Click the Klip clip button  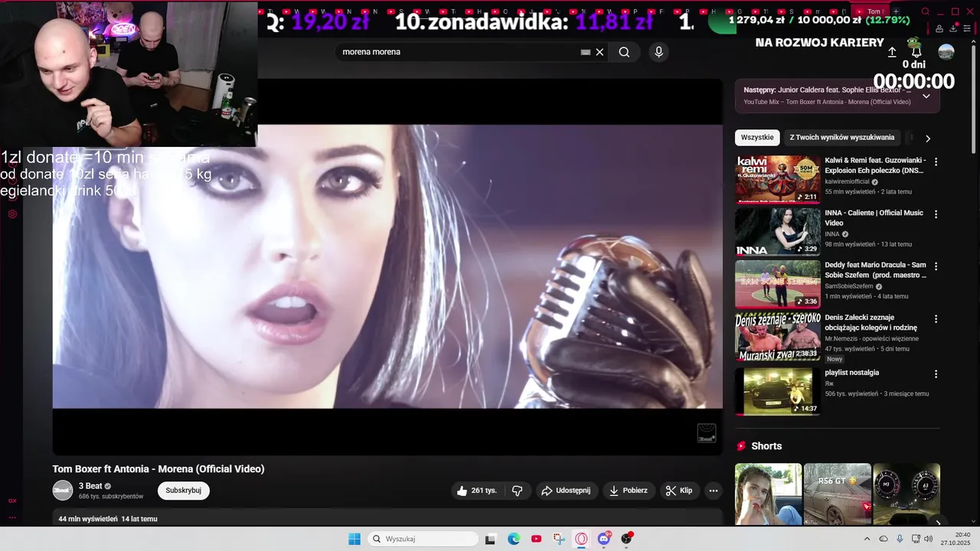tap(679, 491)
